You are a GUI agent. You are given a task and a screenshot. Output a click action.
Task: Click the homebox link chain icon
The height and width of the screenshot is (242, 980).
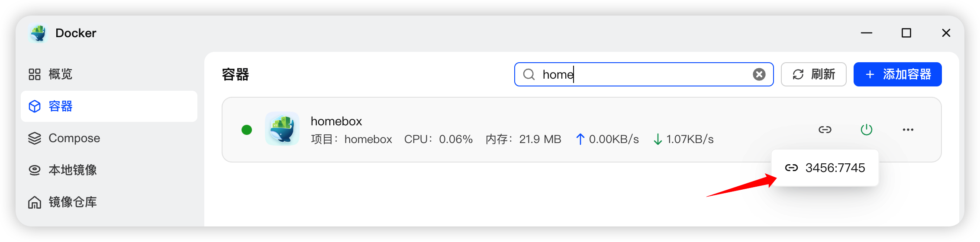coord(825,130)
